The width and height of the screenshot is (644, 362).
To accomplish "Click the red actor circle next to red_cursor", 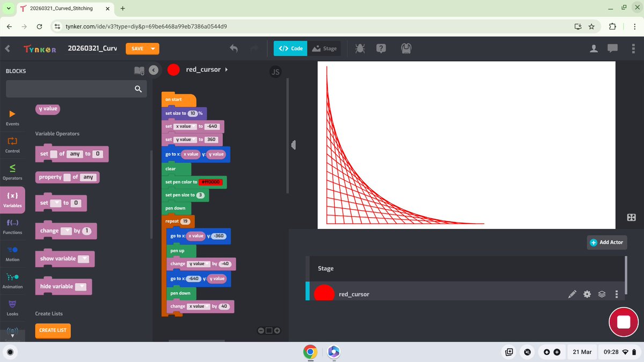I will click(x=173, y=70).
